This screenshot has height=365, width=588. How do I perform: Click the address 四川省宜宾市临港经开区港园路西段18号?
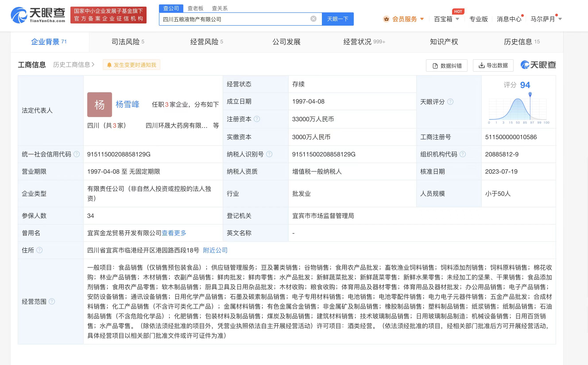coord(143,250)
